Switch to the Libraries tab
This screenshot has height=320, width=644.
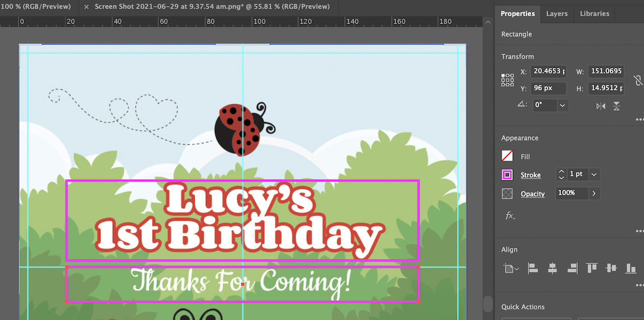pyautogui.click(x=594, y=13)
